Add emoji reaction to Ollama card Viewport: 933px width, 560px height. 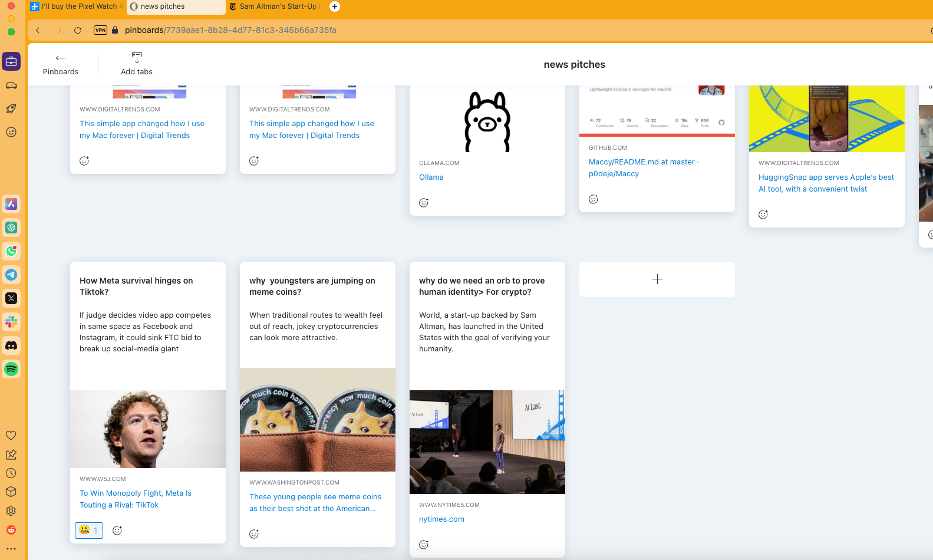point(423,203)
